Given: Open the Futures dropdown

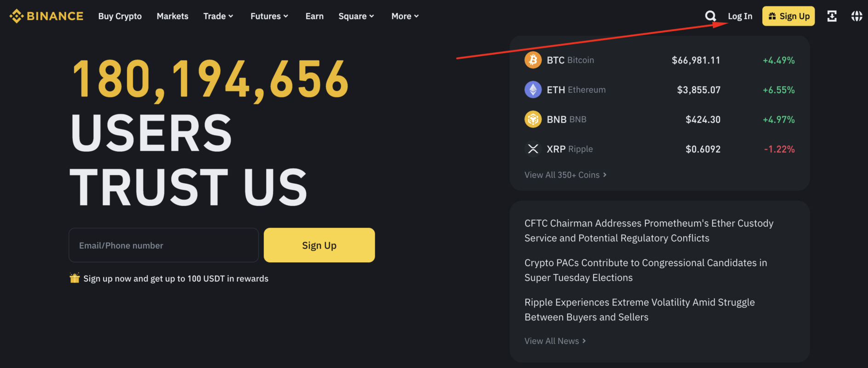Looking at the screenshot, I should pos(269,16).
